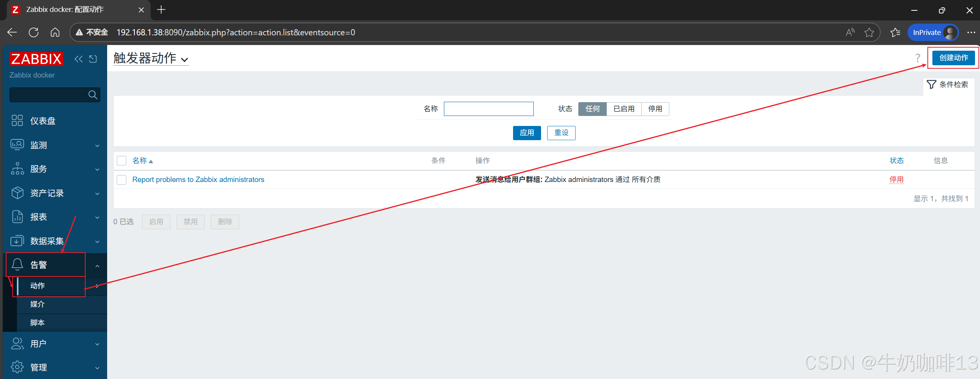Reload the page with refresh icon
Screen dimensions: 980x379
34,32
